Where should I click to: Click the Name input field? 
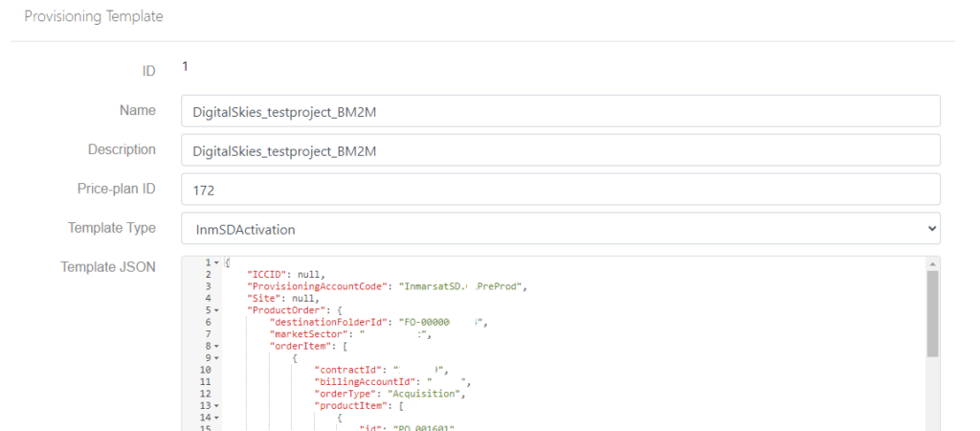[560, 111]
